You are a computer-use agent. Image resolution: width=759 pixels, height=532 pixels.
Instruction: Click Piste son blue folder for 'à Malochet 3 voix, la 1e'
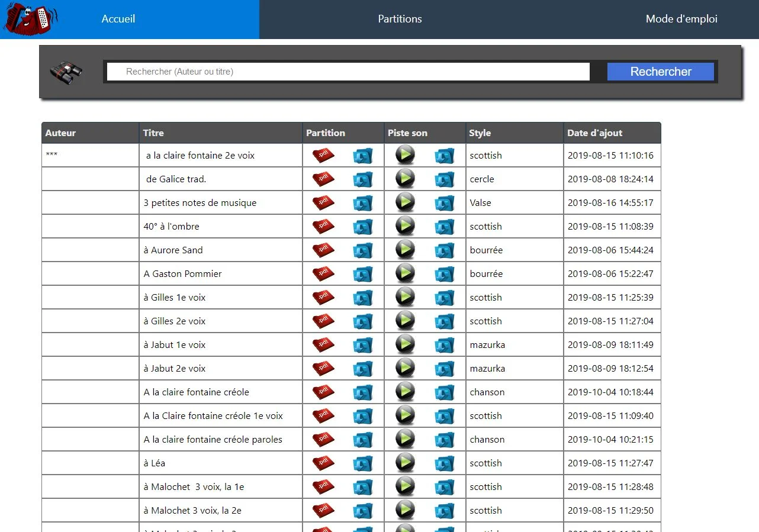tap(444, 487)
